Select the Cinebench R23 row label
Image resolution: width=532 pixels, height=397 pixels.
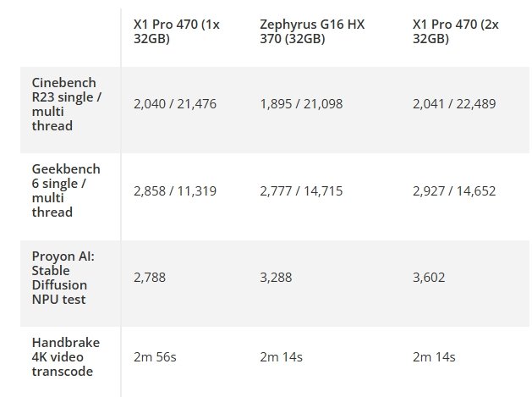click(x=63, y=104)
